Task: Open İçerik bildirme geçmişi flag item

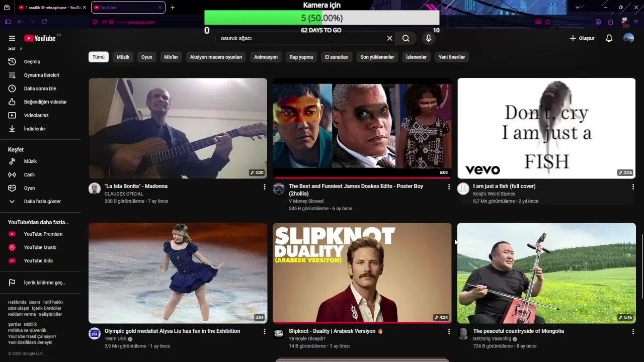Action: (x=40, y=283)
